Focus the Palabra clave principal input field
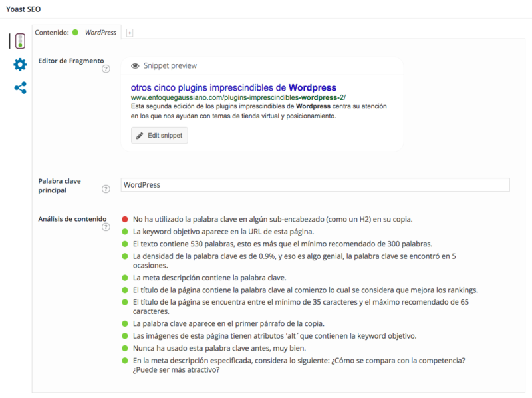The width and height of the screenshot is (532, 398). [315, 185]
